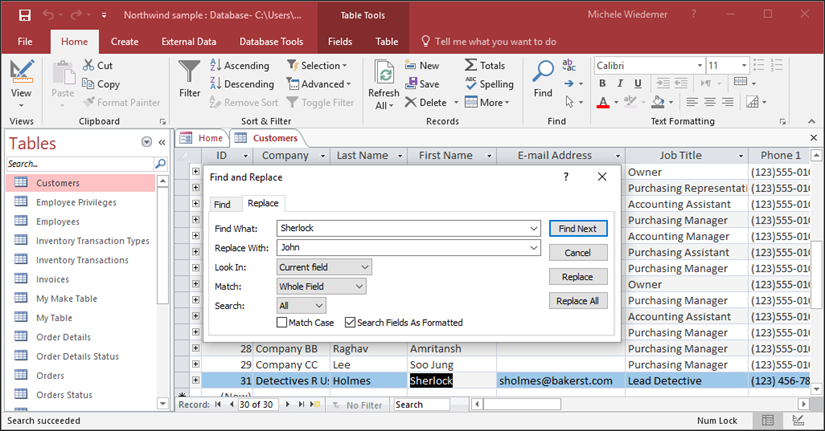Go to next record navigation arrow

point(287,404)
